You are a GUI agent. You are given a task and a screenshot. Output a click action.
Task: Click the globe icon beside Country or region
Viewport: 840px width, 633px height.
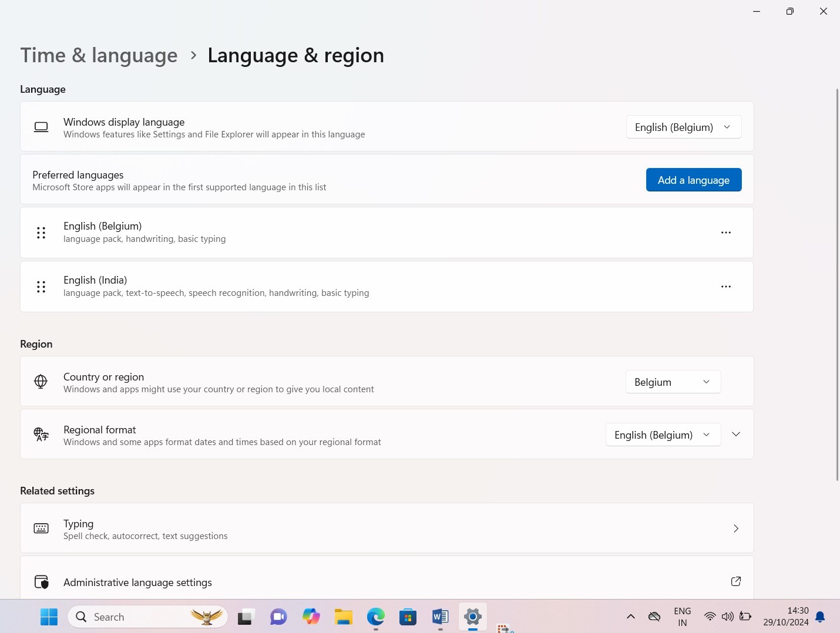tap(41, 382)
